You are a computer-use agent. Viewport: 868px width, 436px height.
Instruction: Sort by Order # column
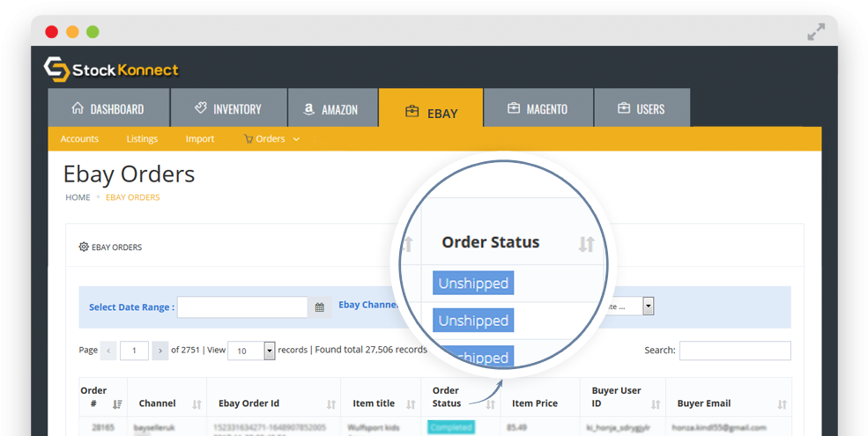click(x=117, y=404)
